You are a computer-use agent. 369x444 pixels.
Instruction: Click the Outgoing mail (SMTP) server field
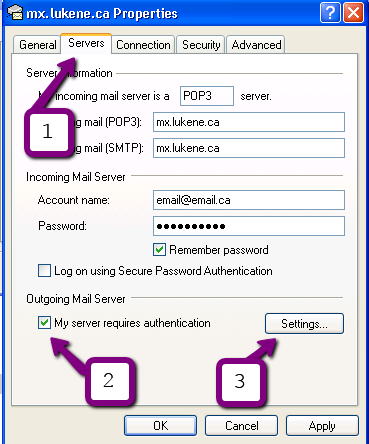249,148
